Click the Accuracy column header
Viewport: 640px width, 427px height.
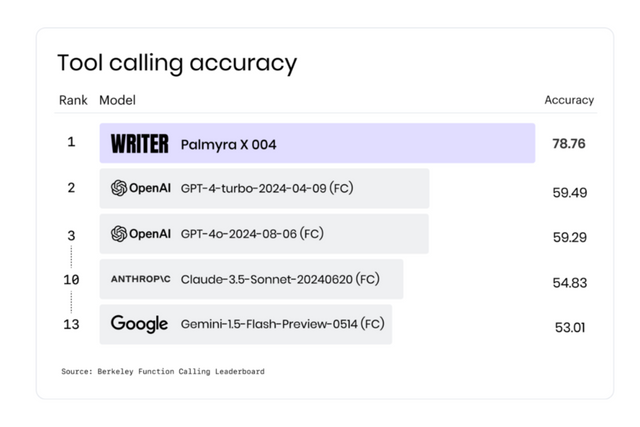point(568,100)
